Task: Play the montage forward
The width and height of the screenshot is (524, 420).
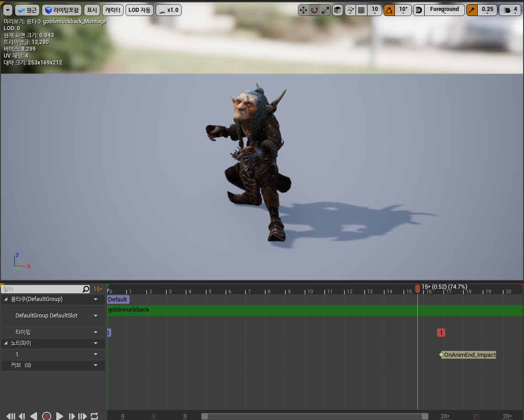Action: (59, 416)
